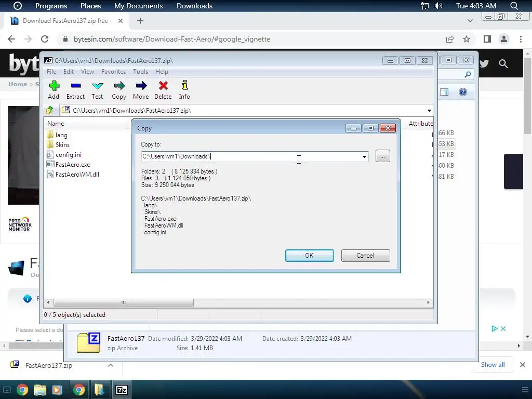This screenshot has height=399, width=532.
Task: Click the Delete toolbar icon
Action: click(x=163, y=90)
